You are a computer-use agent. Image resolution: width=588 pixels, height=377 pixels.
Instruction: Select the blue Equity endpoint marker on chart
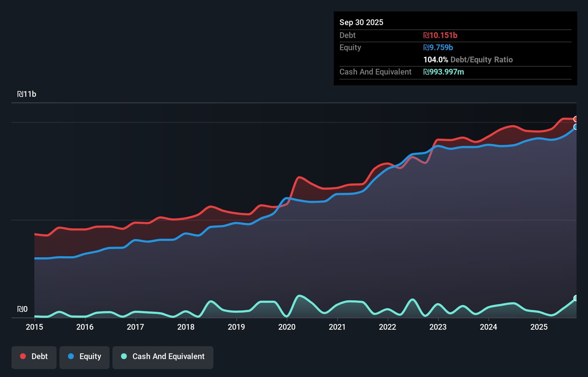point(576,127)
